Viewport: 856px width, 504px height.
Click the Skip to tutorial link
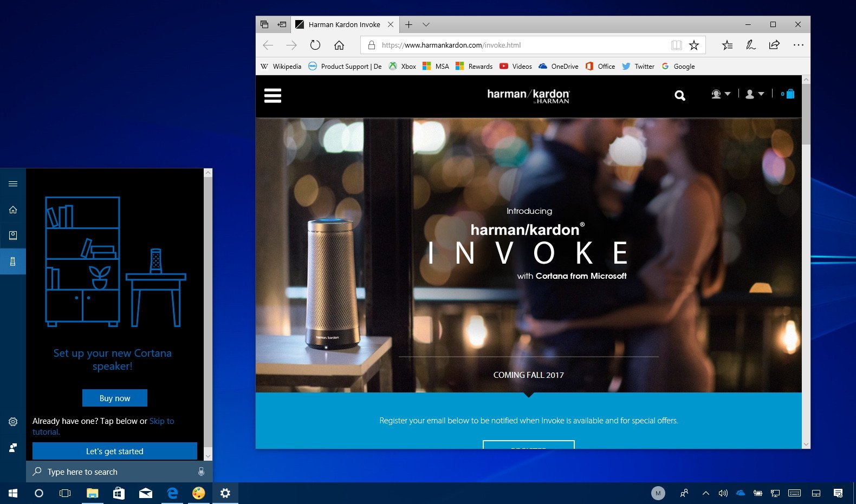click(x=161, y=421)
